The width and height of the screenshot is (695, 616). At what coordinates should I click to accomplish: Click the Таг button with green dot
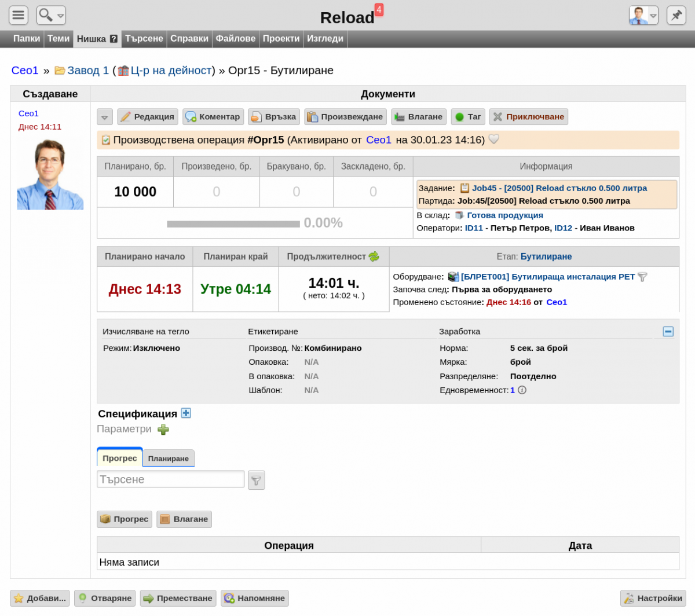pyautogui.click(x=468, y=117)
